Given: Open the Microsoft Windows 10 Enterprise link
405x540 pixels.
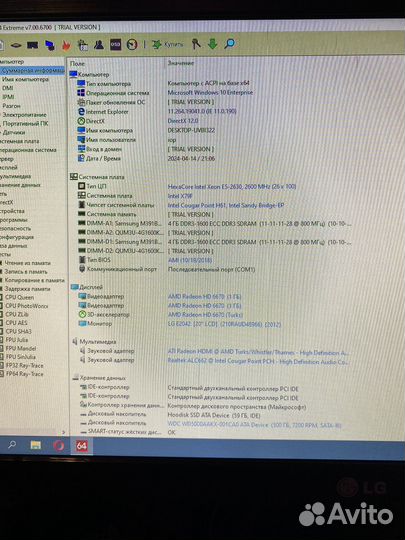Looking at the screenshot, I should tap(210, 93).
